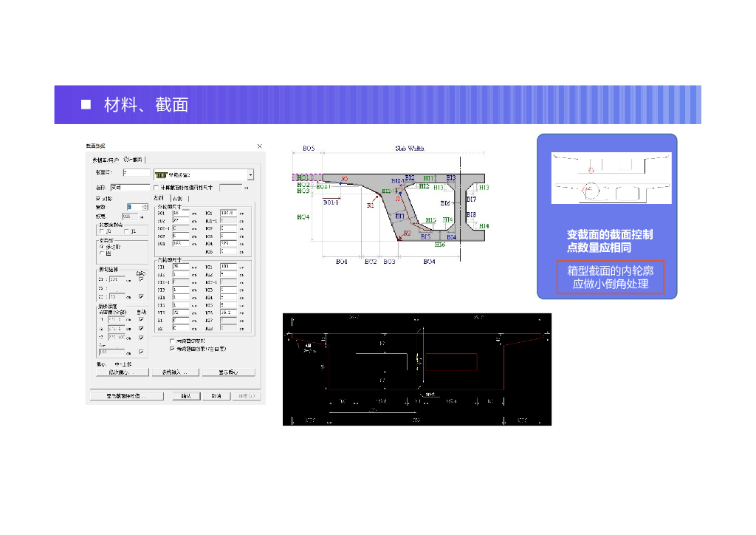Click the 表格输入 button

click(176, 372)
